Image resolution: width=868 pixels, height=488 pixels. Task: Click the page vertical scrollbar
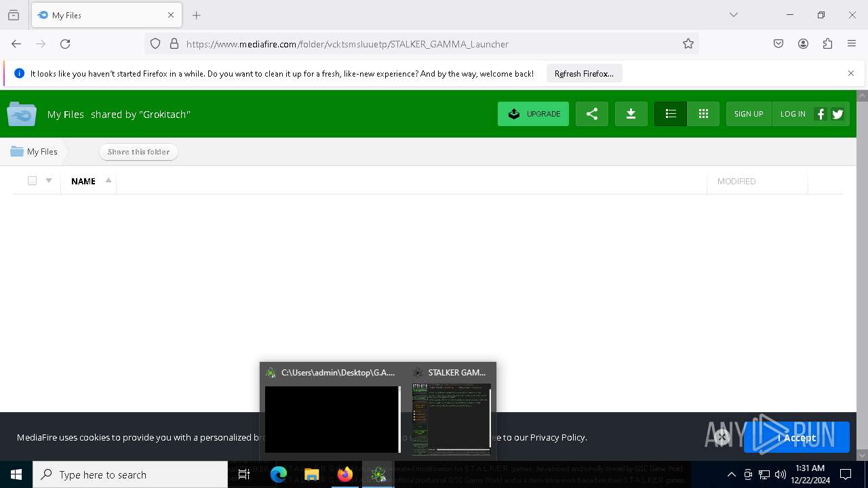click(x=862, y=275)
